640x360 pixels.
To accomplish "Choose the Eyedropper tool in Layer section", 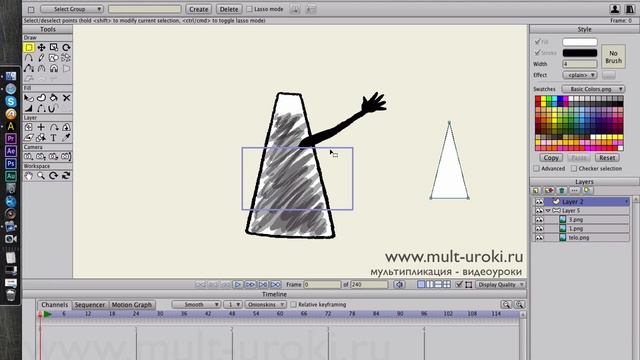I will (x=66, y=138).
